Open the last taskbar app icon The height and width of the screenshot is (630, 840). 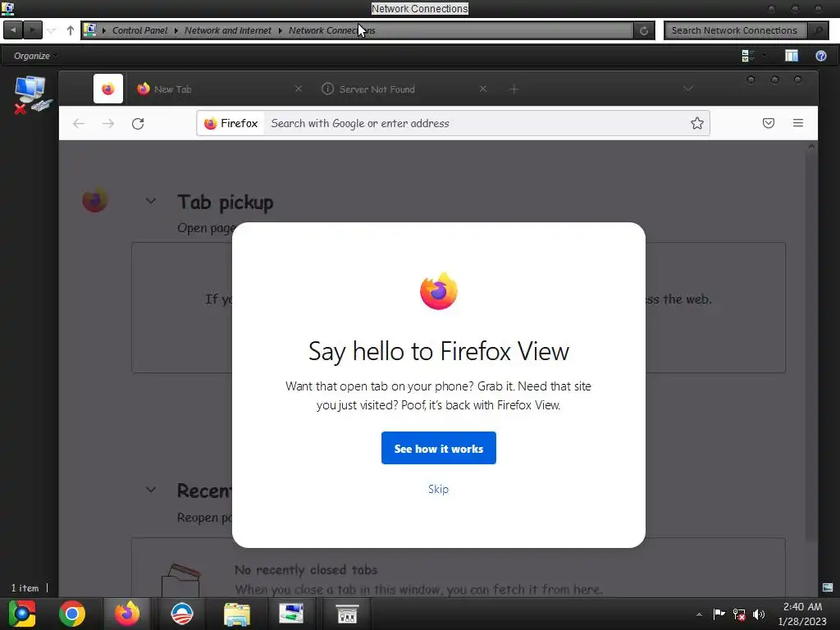click(347, 614)
